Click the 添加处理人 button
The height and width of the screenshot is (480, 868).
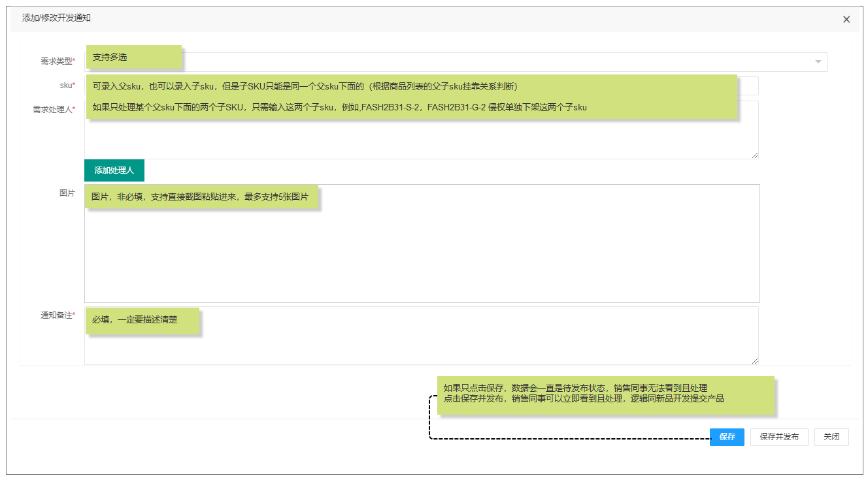point(114,170)
